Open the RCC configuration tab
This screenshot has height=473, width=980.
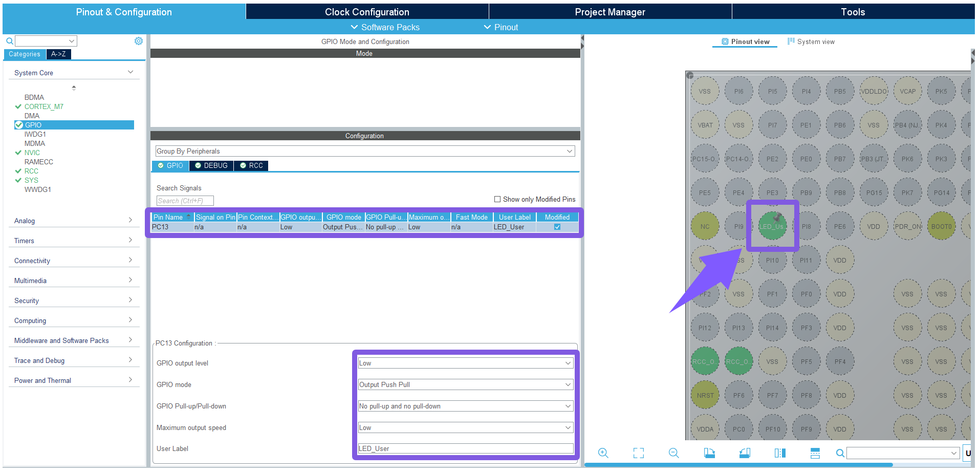pyautogui.click(x=251, y=165)
